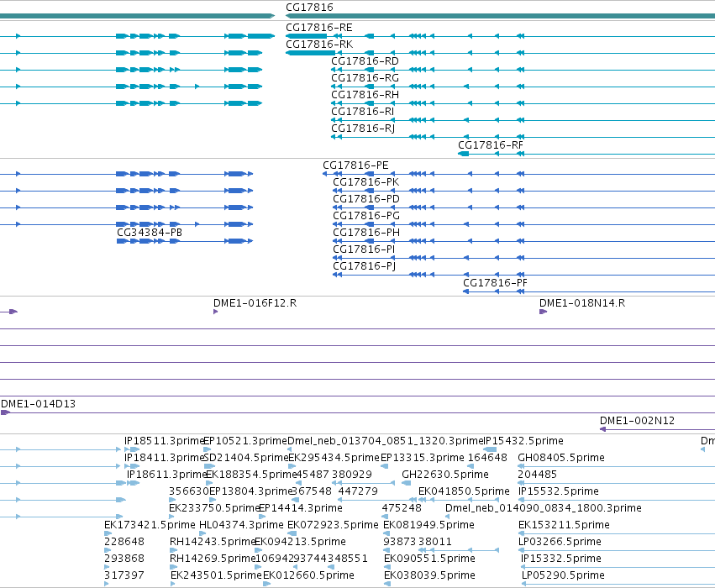Select EST EK041850.5prime
This screenshot has width=715, height=588.
[x=464, y=491]
